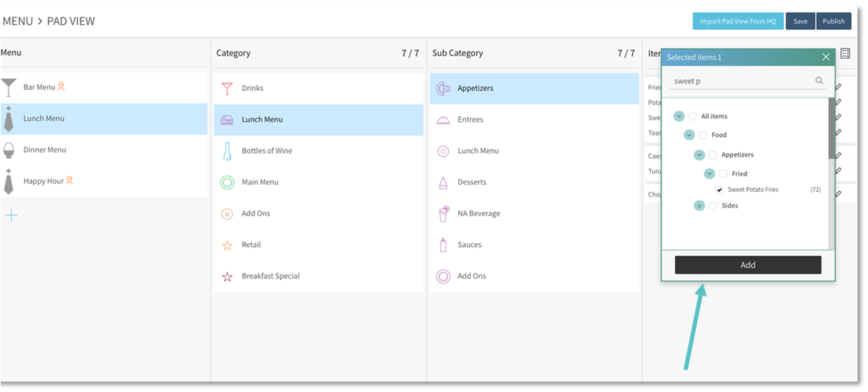Tick the Sides checkbox
The image size is (868, 392).
pos(713,206)
